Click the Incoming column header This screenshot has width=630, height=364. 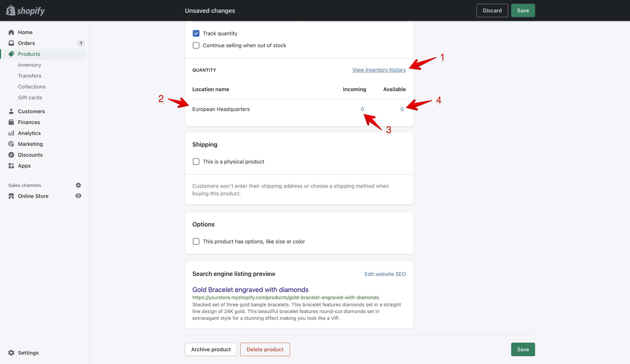[354, 89]
